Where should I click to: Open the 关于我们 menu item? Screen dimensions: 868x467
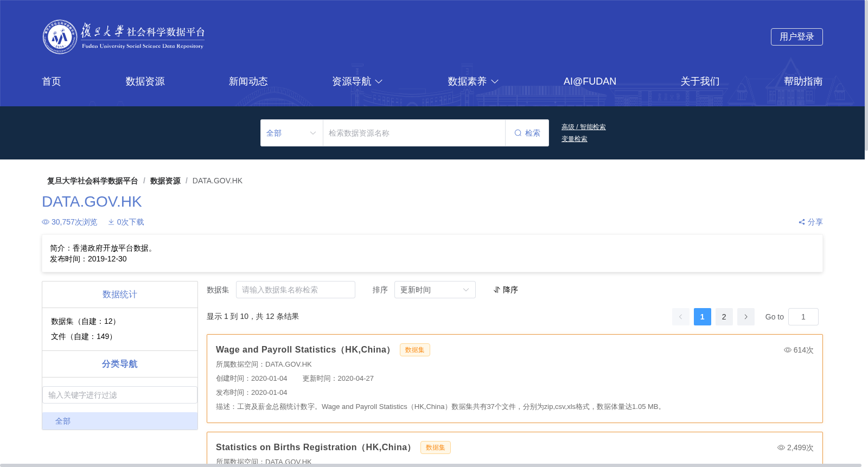[x=700, y=81]
